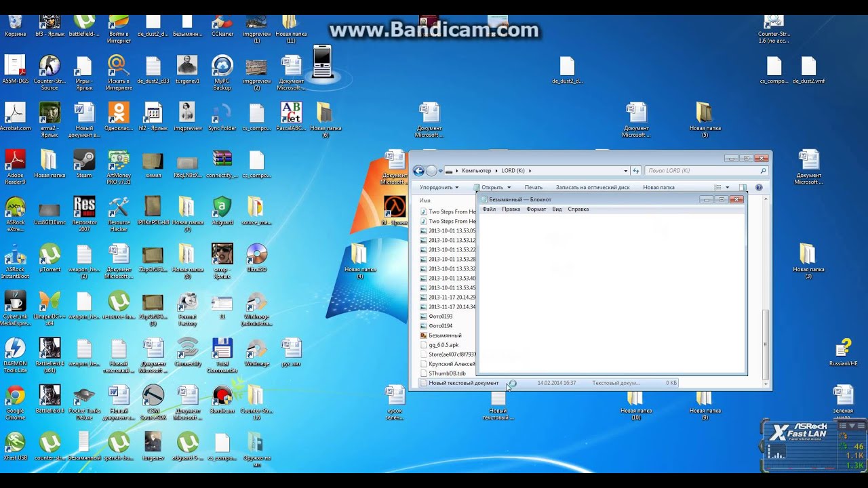Viewport: 868px width, 488px height.
Task: Click the Explorer address bar refresh button
Action: (x=636, y=171)
